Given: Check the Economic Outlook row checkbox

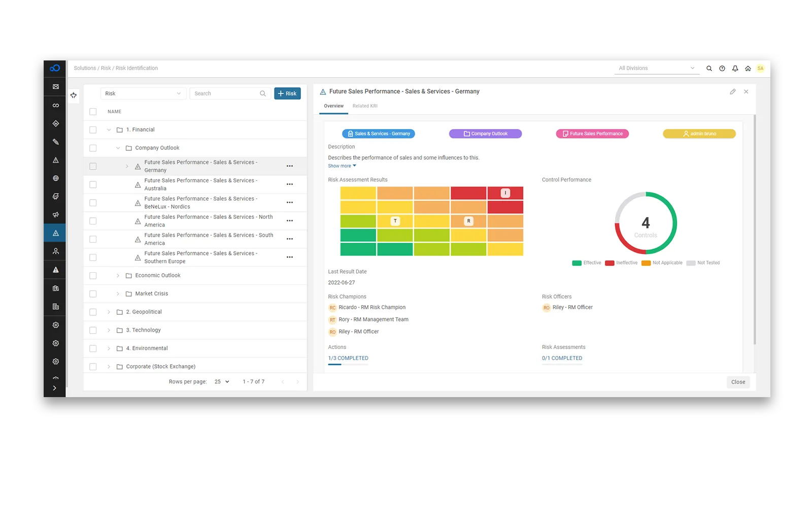Looking at the screenshot, I should click(x=93, y=276).
